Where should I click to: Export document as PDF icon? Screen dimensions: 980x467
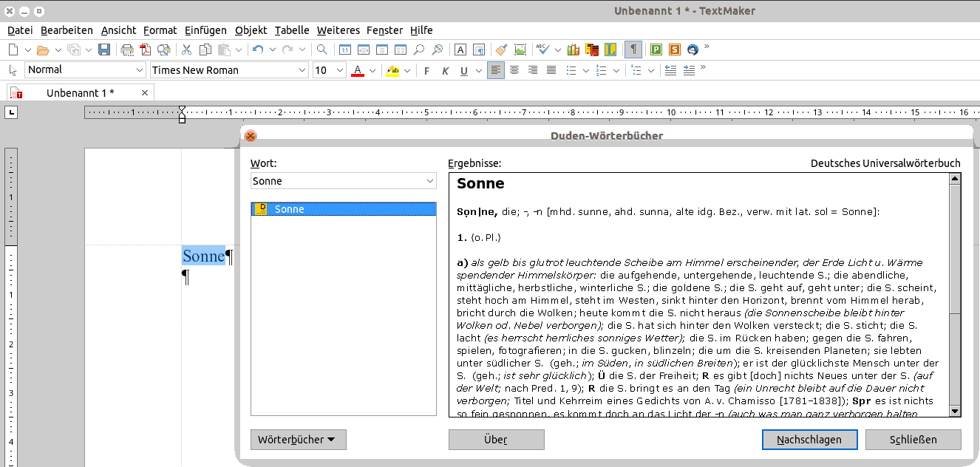(x=146, y=50)
